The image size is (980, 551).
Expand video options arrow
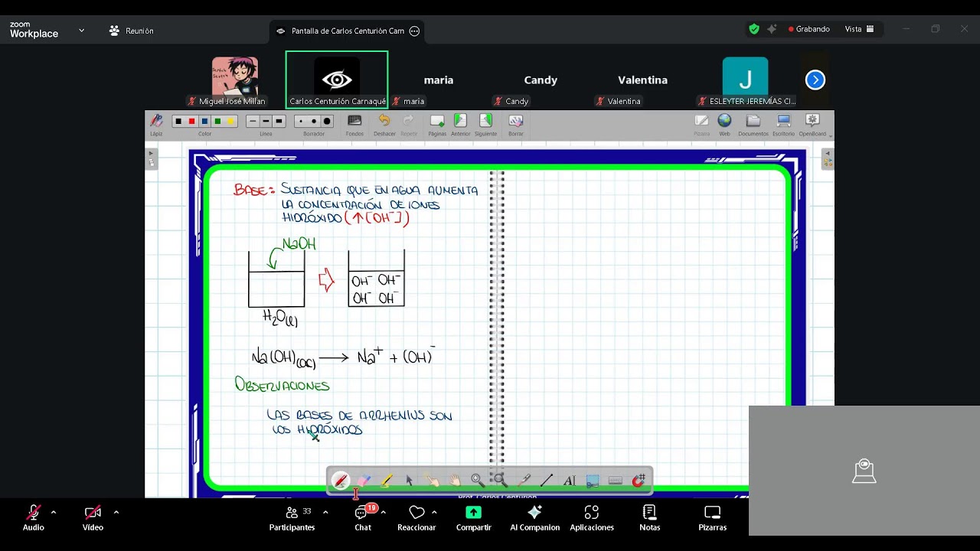point(116,512)
